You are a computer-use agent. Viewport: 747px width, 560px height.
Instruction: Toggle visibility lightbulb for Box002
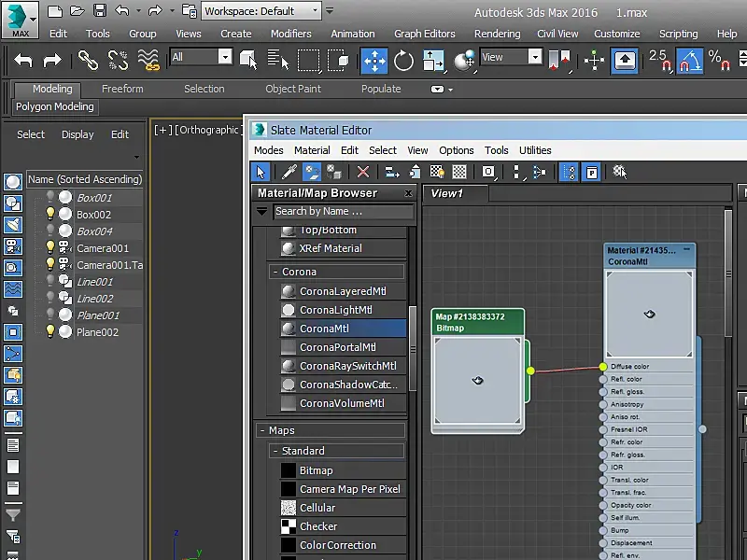[x=50, y=215]
